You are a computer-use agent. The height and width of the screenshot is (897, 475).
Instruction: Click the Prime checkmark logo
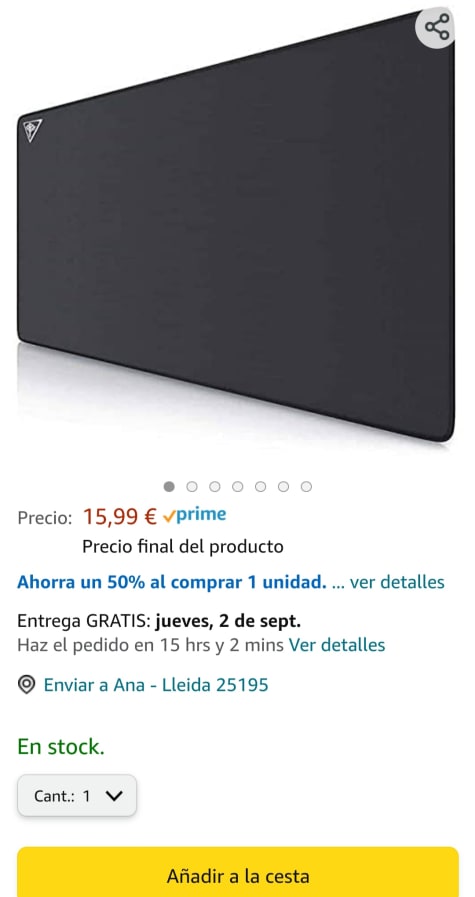pos(194,515)
